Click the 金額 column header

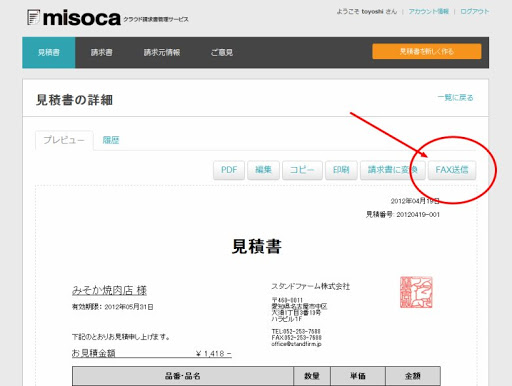[413, 376]
